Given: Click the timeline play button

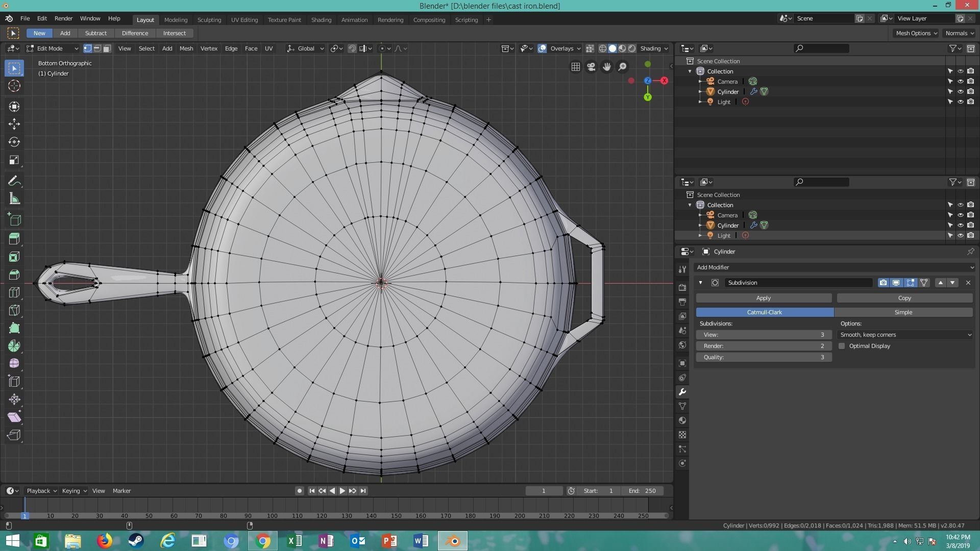Looking at the screenshot, I should [342, 491].
